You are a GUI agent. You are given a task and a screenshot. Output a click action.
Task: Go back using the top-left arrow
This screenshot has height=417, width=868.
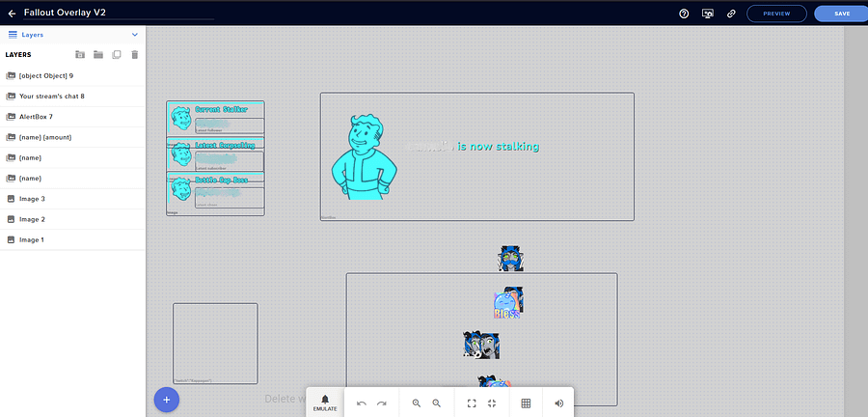pyautogui.click(x=12, y=14)
